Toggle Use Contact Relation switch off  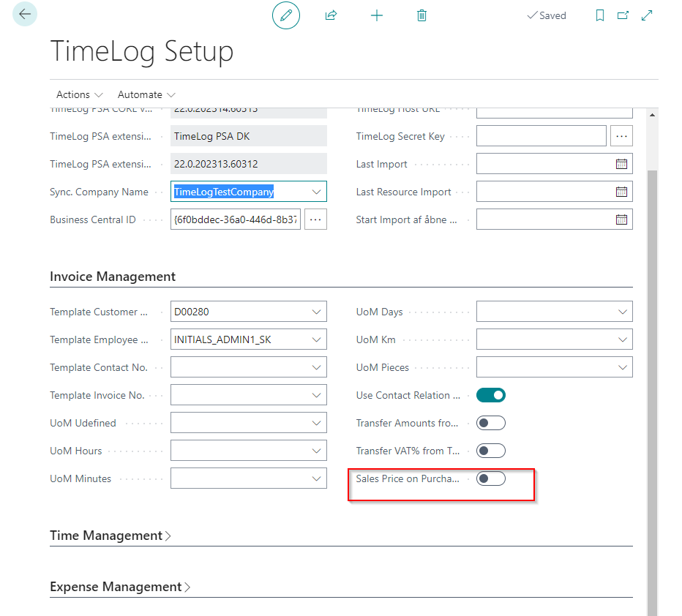(x=490, y=395)
